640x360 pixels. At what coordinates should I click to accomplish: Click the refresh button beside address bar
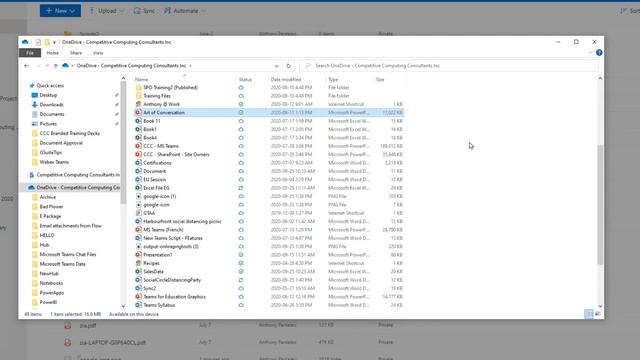point(289,66)
